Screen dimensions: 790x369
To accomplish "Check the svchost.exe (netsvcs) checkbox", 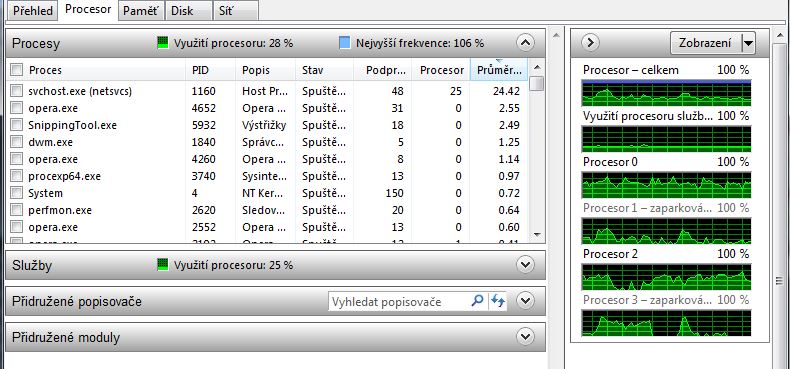I will click(x=17, y=91).
